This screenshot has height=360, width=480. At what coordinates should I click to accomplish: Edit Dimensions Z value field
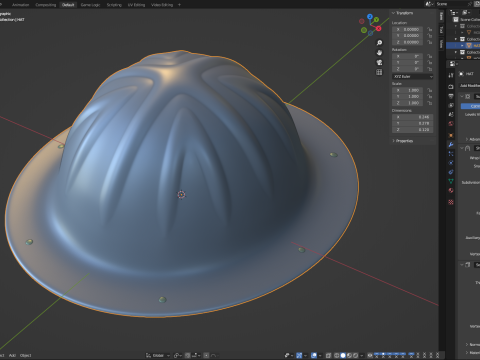tap(412, 130)
